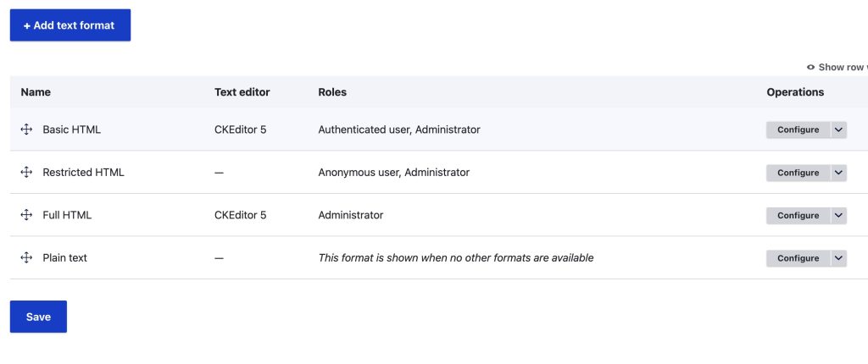The width and height of the screenshot is (868, 364).
Task: Configure the Restricted HTML format
Action: (x=798, y=173)
